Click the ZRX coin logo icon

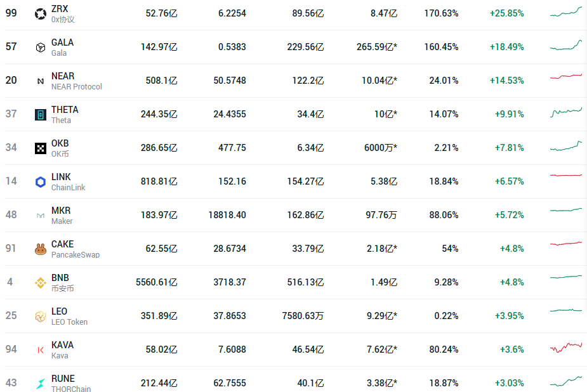point(41,14)
